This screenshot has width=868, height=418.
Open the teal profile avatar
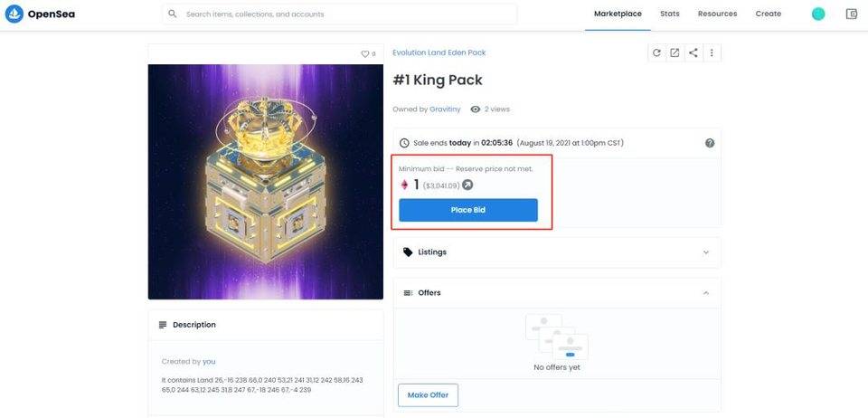(818, 14)
